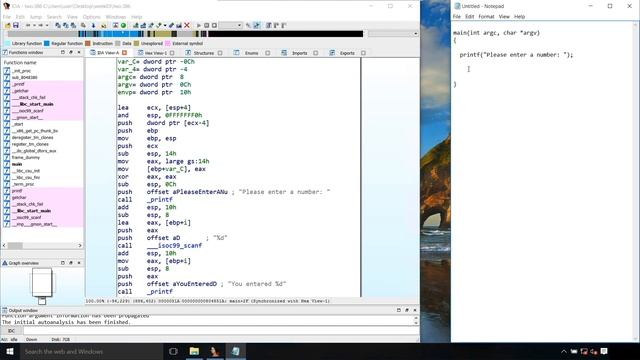640x360 pixels.
Task: Close the Structures tab
Action: (220, 53)
